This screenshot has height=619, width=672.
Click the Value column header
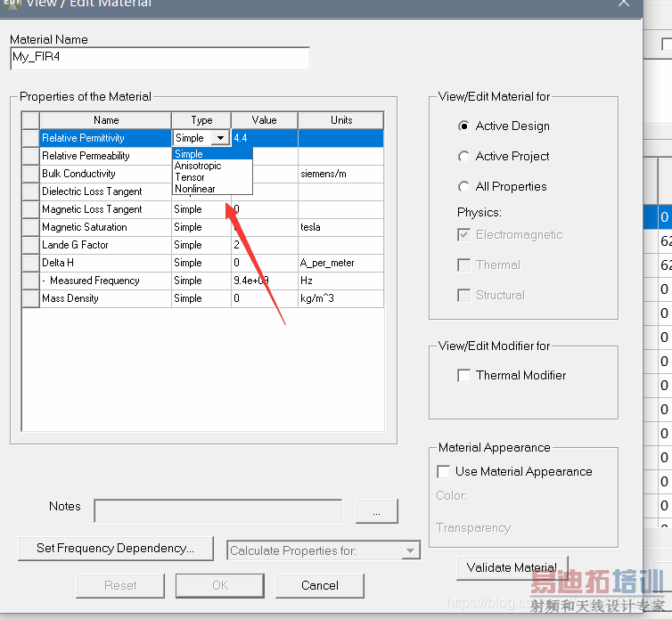point(265,120)
